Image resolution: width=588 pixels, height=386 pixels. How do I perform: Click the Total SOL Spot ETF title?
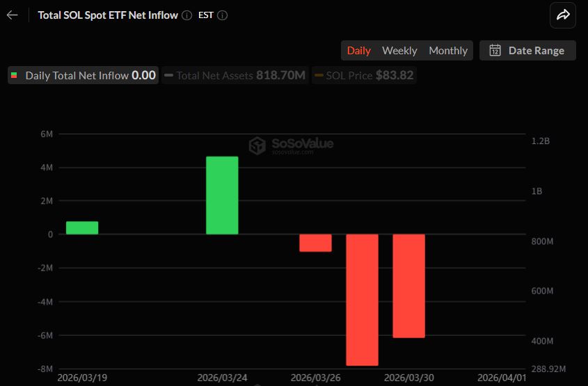pos(108,15)
